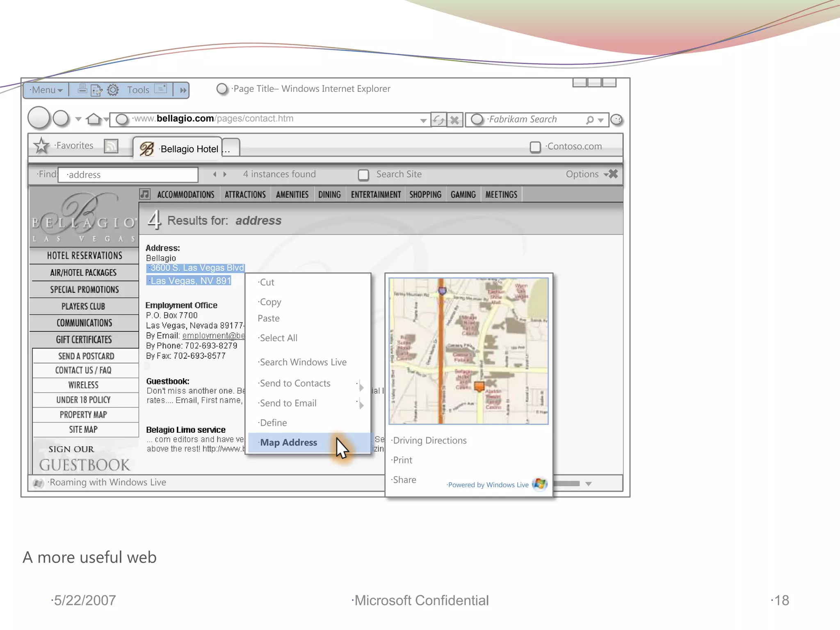Open ACCOMMODATIONS nav item

(x=186, y=194)
